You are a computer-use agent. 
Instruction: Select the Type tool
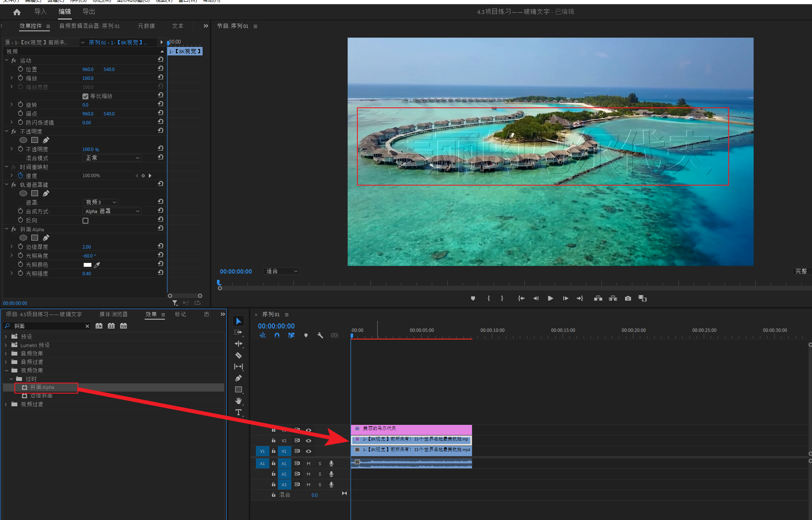pos(239,412)
